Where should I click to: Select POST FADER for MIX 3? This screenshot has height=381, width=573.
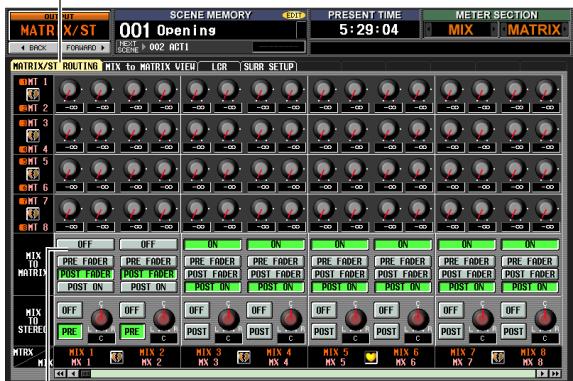click(x=212, y=274)
